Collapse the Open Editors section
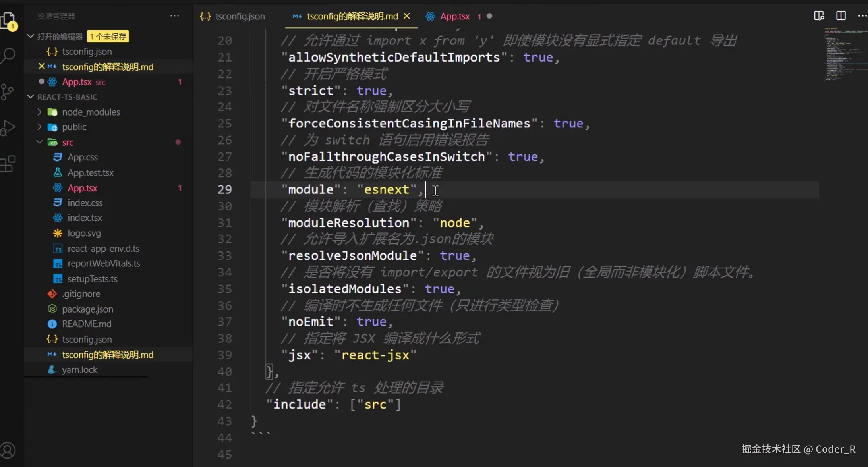Viewport: 868px width, 467px height. 31,36
